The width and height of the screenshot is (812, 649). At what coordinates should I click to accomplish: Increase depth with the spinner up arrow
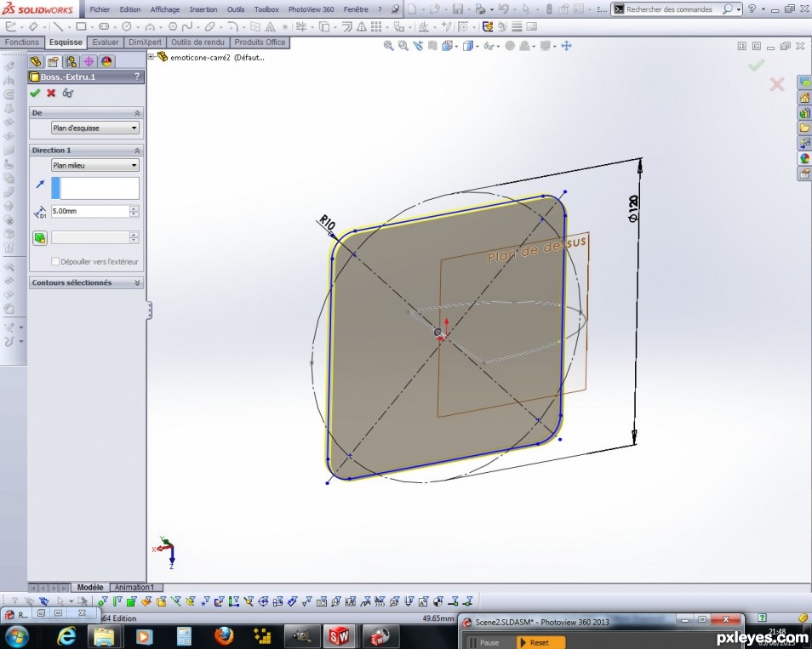(x=134, y=208)
